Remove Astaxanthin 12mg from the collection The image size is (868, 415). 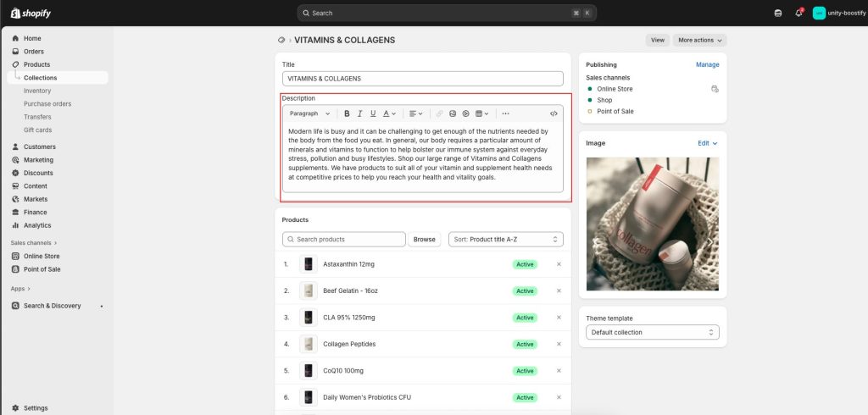[559, 264]
